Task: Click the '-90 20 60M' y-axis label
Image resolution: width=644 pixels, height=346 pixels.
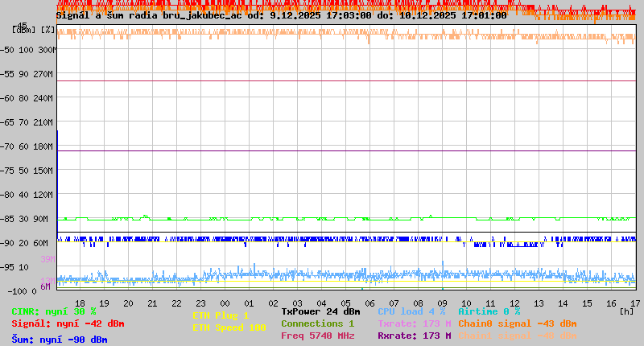Action: (x=24, y=243)
